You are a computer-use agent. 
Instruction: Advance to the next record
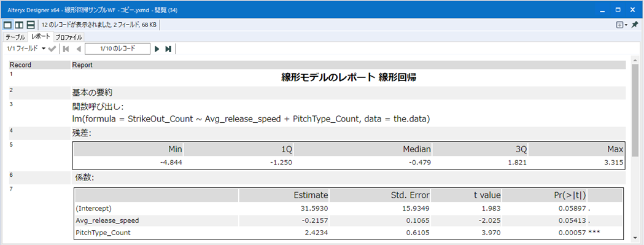pyautogui.click(x=157, y=49)
